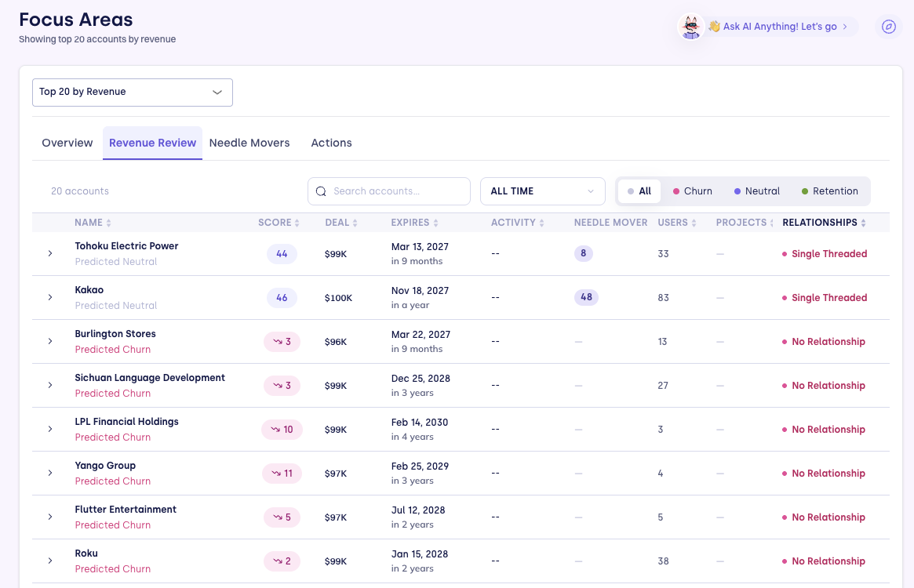
Task: Open LPL Financial Holdings account name
Action: (x=126, y=421)
